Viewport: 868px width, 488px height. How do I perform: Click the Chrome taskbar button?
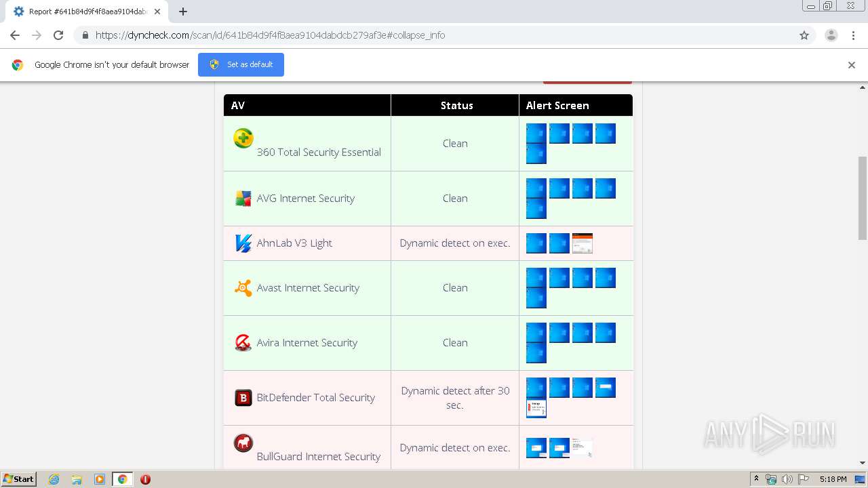(x=122, y=479)
